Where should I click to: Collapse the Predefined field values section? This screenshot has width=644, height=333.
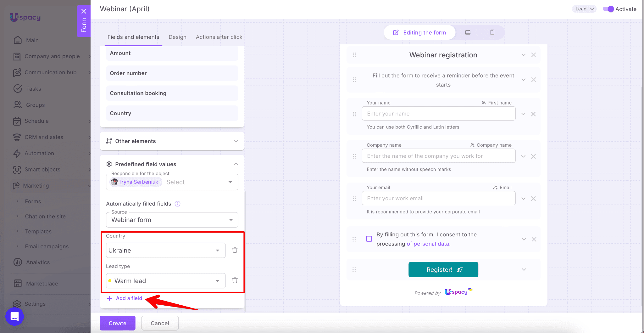tap(236, 164)
